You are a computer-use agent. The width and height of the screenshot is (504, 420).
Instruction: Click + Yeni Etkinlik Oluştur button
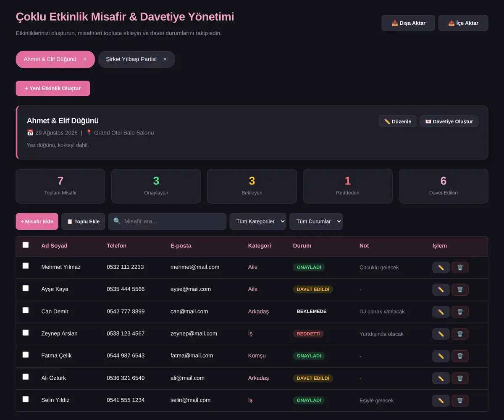pos(53,88)
